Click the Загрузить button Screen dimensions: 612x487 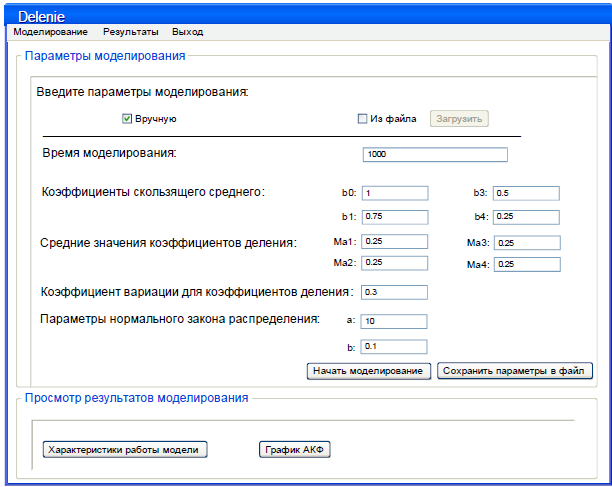[459, 119]
